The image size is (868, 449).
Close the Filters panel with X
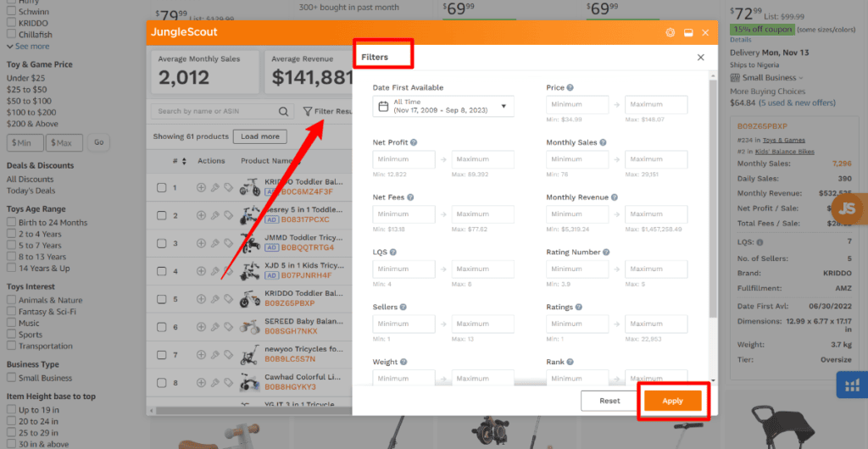[x=701, y=58]
